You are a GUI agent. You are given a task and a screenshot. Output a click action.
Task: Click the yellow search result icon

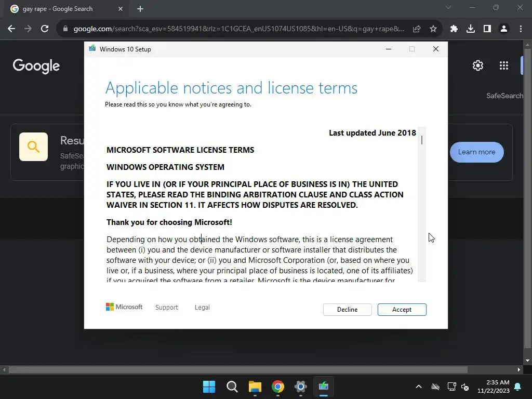pos(33,147)
